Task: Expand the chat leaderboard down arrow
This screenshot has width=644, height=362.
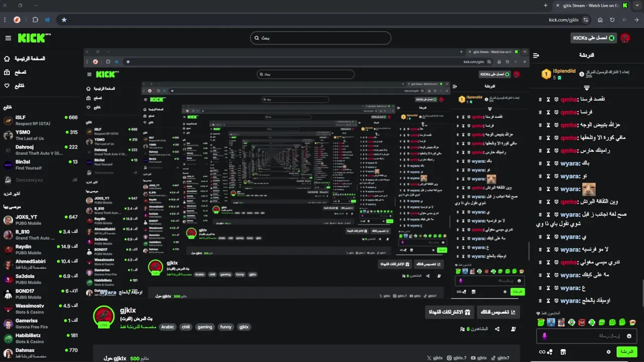Action: click(587, 87)
